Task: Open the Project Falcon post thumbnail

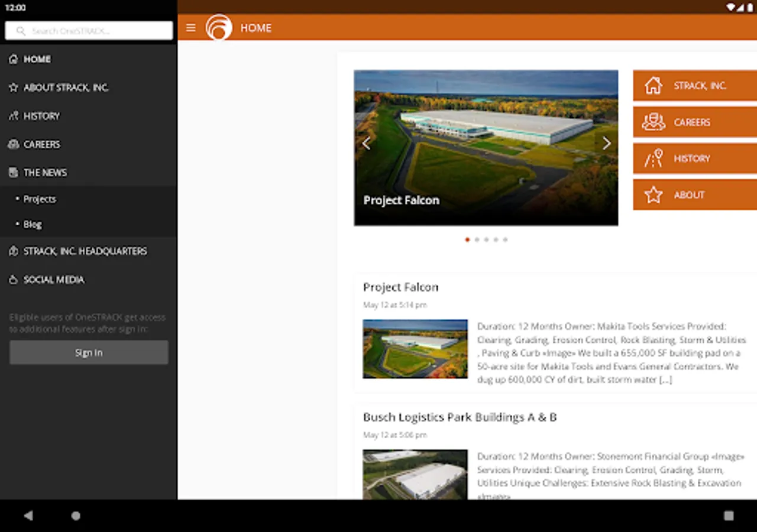Action: click(x=415, y=349)
